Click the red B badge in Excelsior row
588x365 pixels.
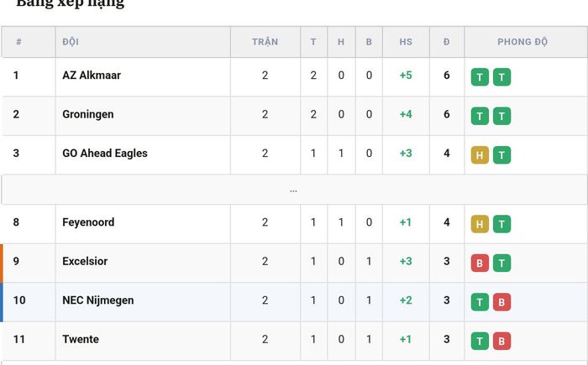(x=480, y=263)
